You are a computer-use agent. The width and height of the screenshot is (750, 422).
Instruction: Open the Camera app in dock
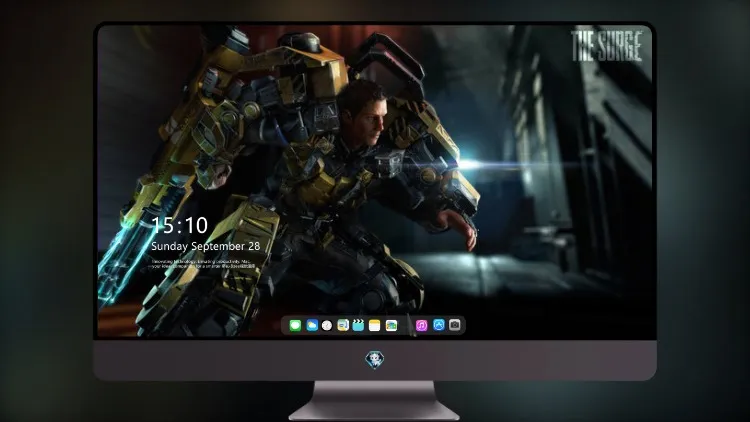pyautogui.click(x=455, y=325)
